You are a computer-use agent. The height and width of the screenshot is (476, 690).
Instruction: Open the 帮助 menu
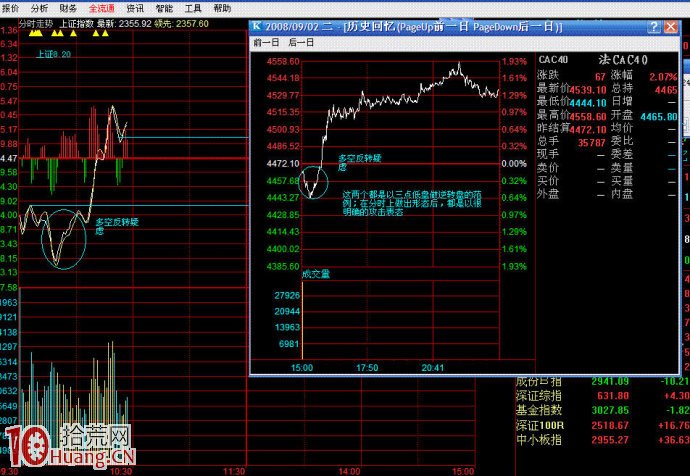(x=222, y=8)
